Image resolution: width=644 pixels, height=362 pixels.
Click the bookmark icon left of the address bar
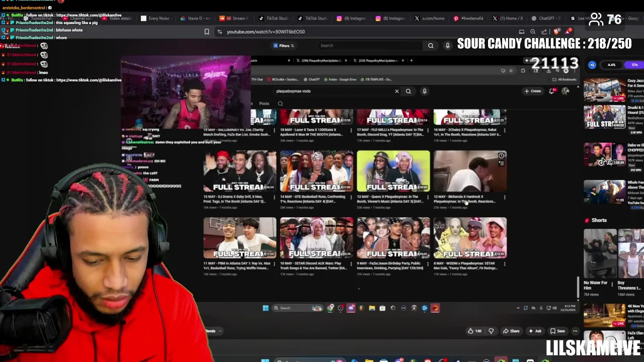207,32
